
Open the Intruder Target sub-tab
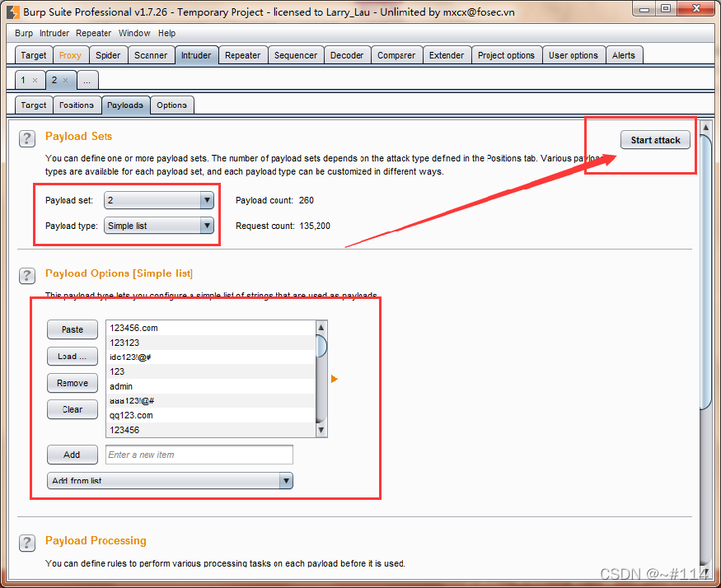pos(34,105)
